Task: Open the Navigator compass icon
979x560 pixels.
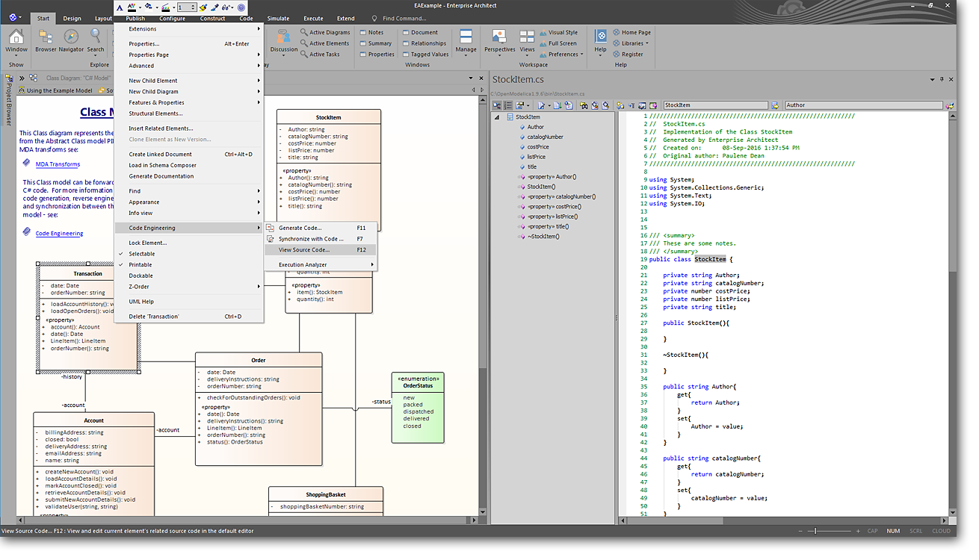Action: pos(71,37)
